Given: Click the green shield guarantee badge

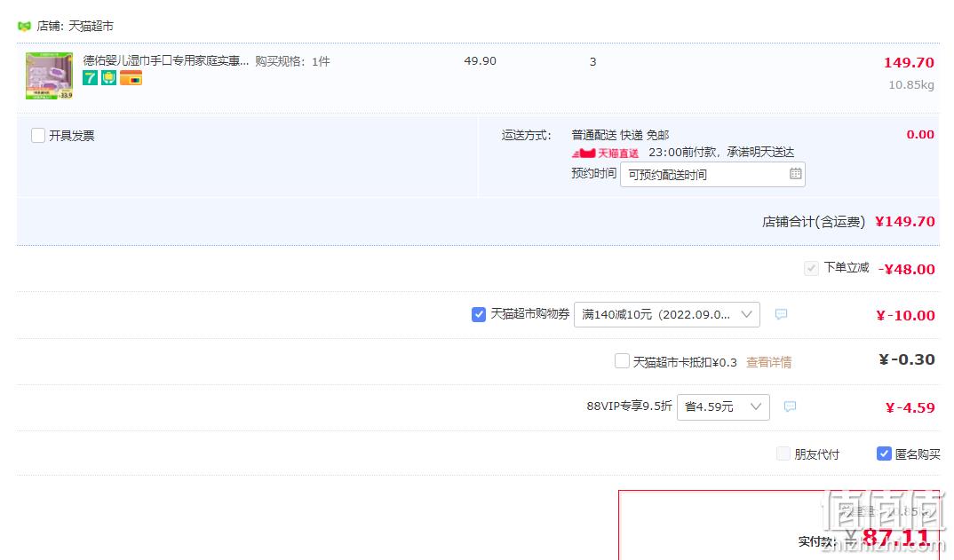Looking at the screenshot, I should tap(109, 78).
